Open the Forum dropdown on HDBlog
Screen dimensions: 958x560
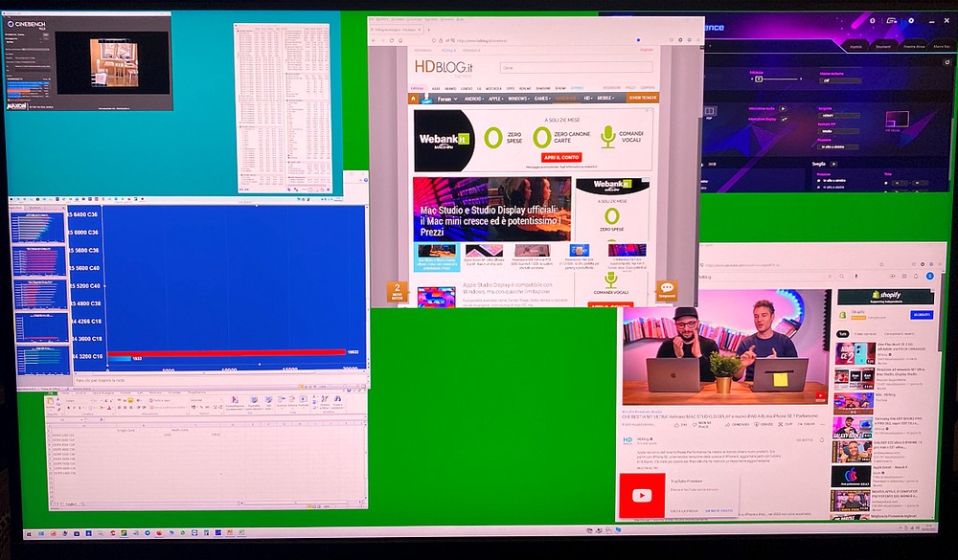pos(447,99)
